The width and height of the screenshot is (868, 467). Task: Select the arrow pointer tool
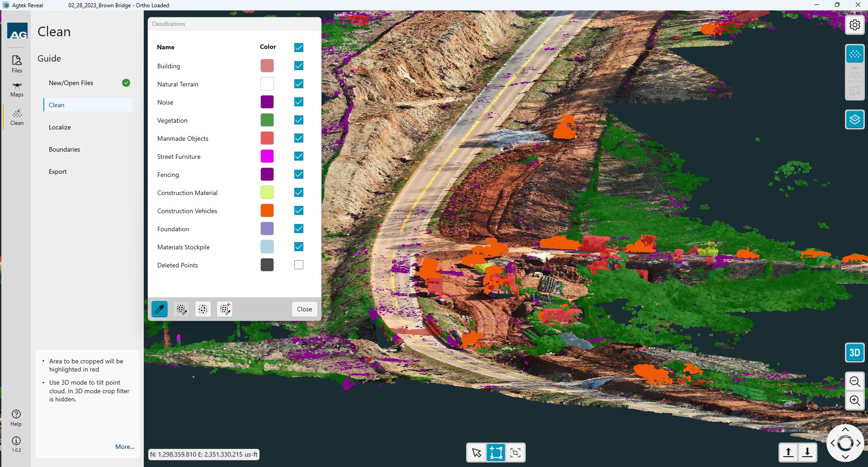coord(476,453)
